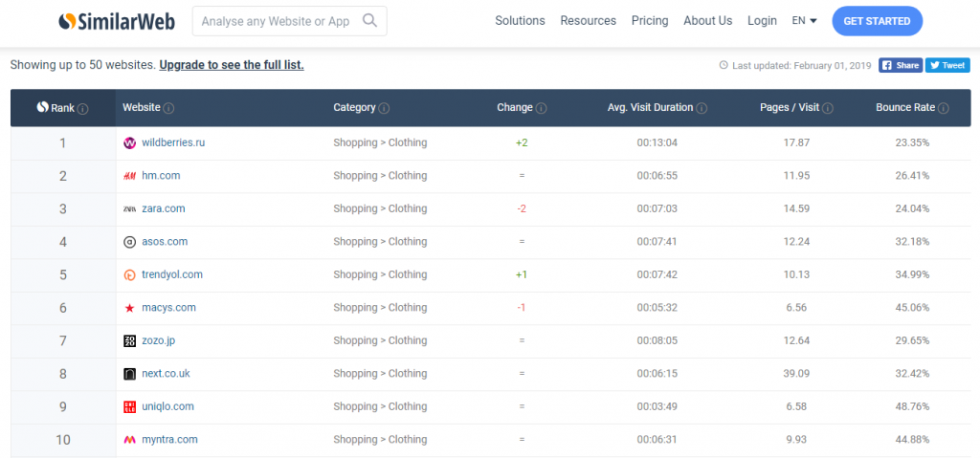Image resolution: width=980 pixels, height=458 pixels.
Task: Click the search magnifier icon
Action: pyautogui.click(x=369, y=21)
